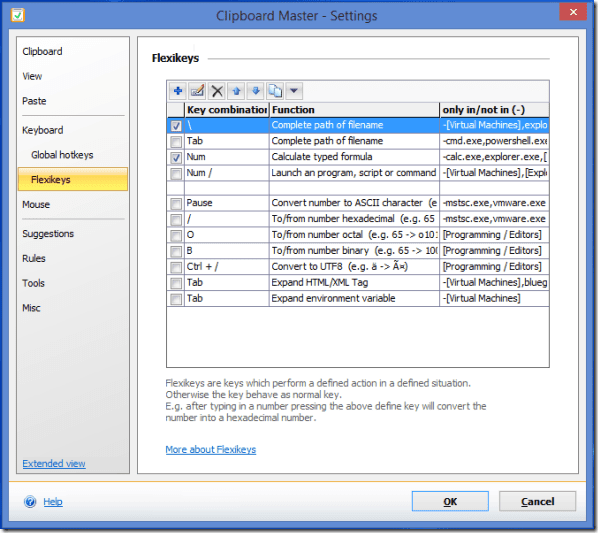Screen dimensions: 598x533
Task: Click the Extended view link
Action: click(54, 464)
